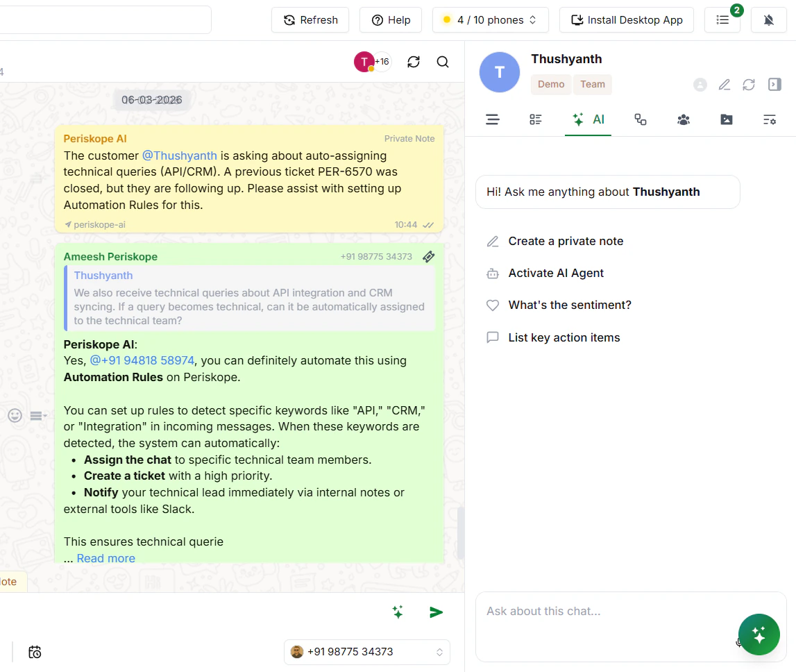Open the overview lines tab icon
Image resolution: width=796 pixels, height=672 pixels.
click(x=493, y=120)
